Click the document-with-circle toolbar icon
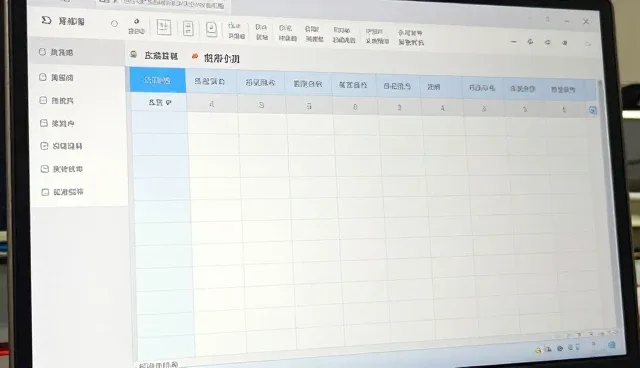640x368 pixels. coord(211,29)
